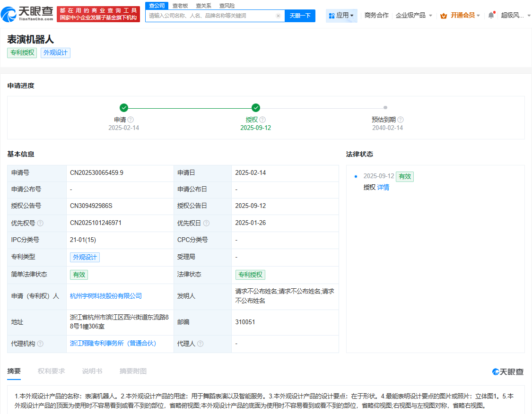Click the blue bullet beside 2025-09-12
The image size is (532, 414).
tap(356, 176)
